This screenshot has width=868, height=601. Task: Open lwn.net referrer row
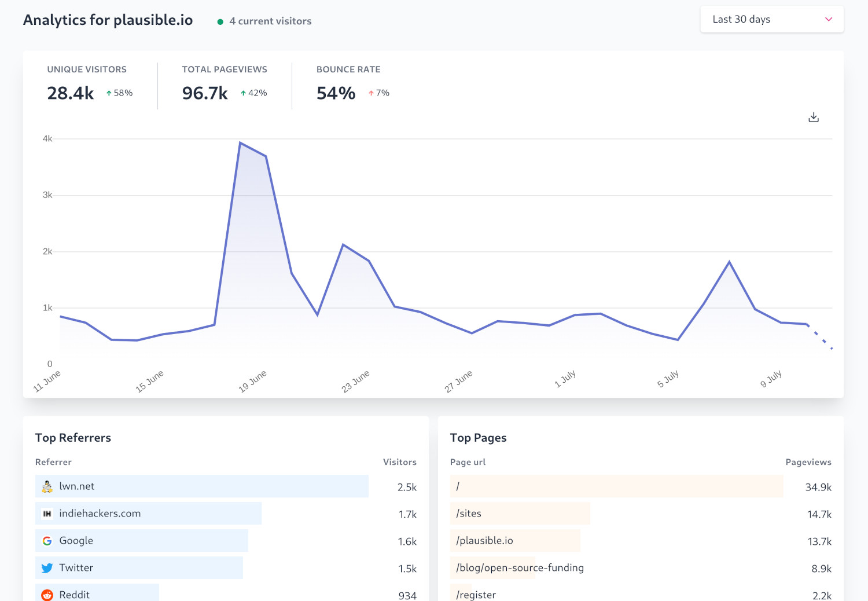[x=226, y=486]
